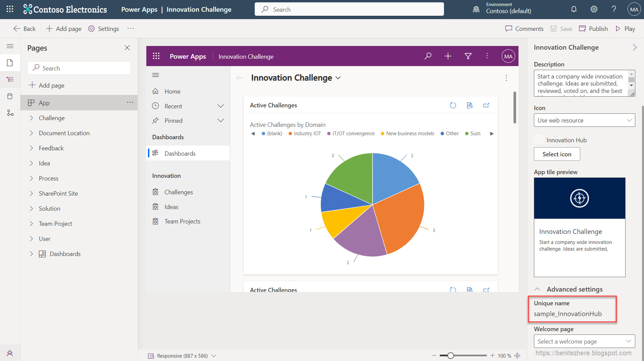Open the Innovation Challenge dashboard selector dropdown
644x361 pixels.
pos(338,78)
